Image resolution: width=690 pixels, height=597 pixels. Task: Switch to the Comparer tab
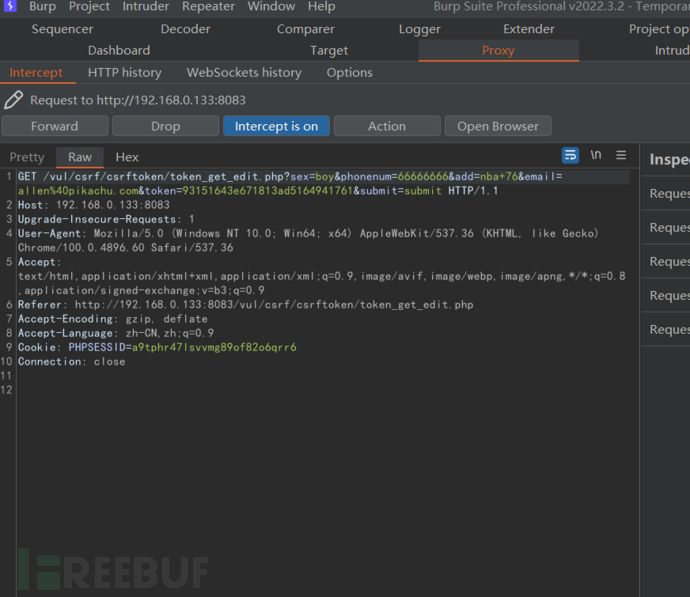305,29
